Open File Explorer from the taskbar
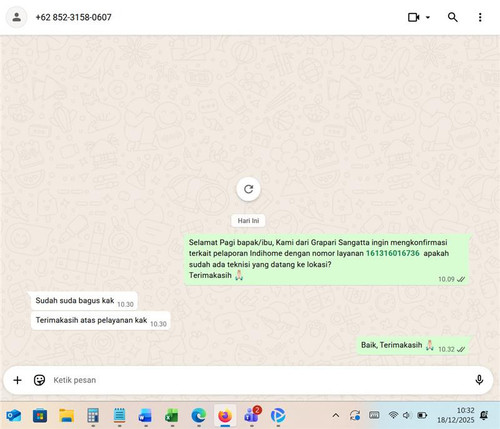This screenshot has width=500, height=429. (x=66, y=416)
